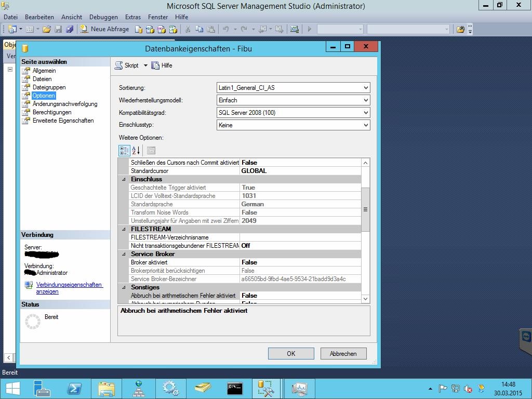
Task: Click the paste clipboard icon
Action: pos(211,29)
